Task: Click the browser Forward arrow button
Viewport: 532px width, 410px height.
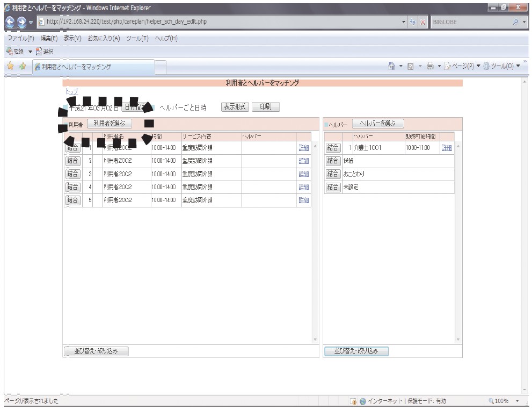Action: 21,22
